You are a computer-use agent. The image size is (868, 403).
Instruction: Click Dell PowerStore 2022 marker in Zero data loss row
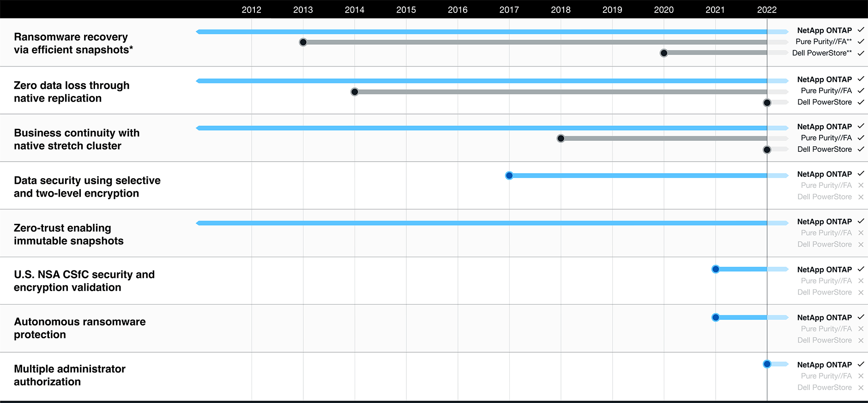[x=767, y=102]
